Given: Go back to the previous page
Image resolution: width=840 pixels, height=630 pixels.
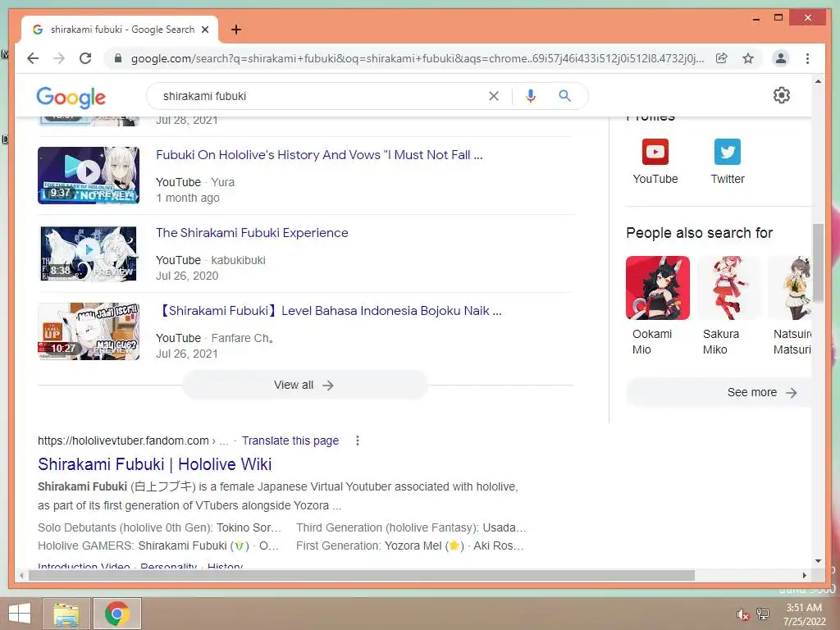Looking at the screenshot, I should pyautogui.click(x=33, y=58).
